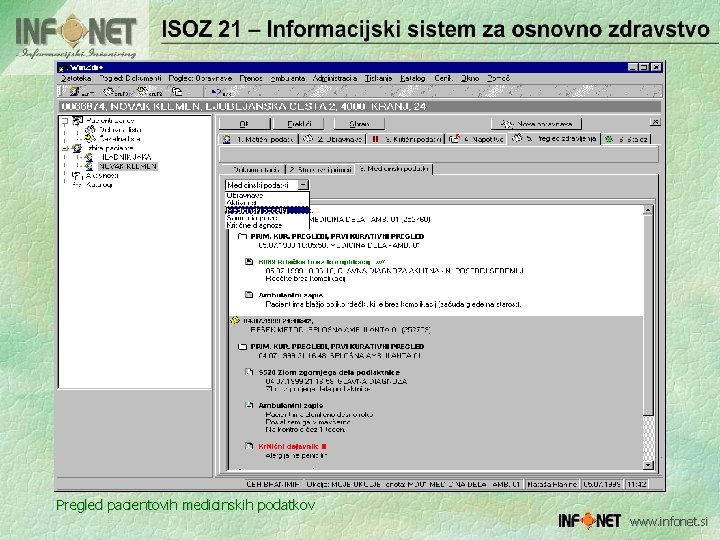Viewport: 720px width, 540px height.
Task: Open the Pomoč menu
Action: (x=498, y=79)
